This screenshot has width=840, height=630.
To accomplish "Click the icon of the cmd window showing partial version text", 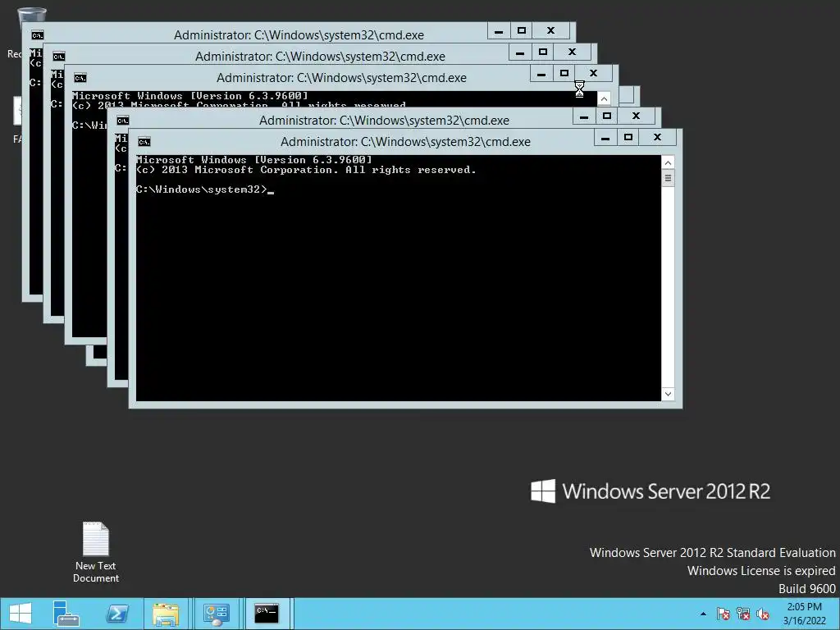I will click(80, 78).
